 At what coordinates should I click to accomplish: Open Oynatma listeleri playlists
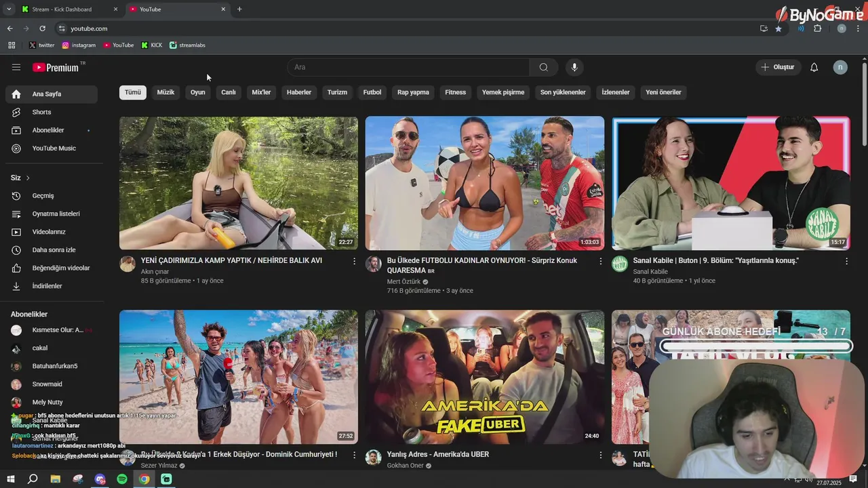(52, 213)
